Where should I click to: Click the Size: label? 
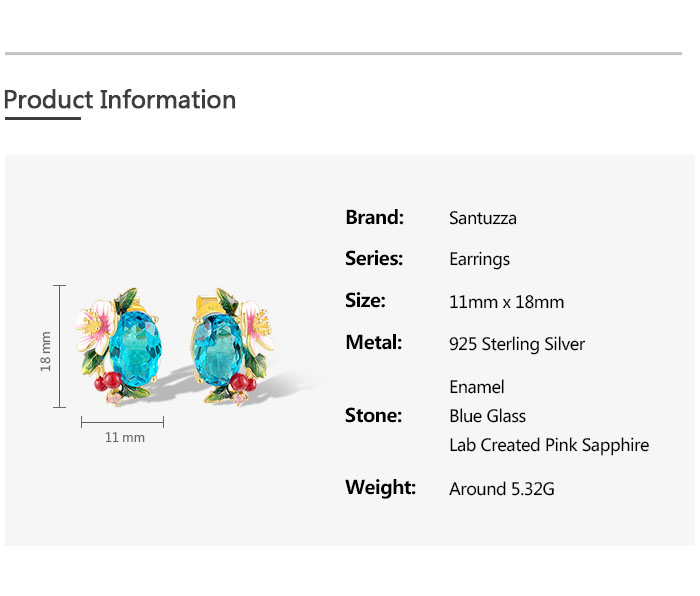365,300
